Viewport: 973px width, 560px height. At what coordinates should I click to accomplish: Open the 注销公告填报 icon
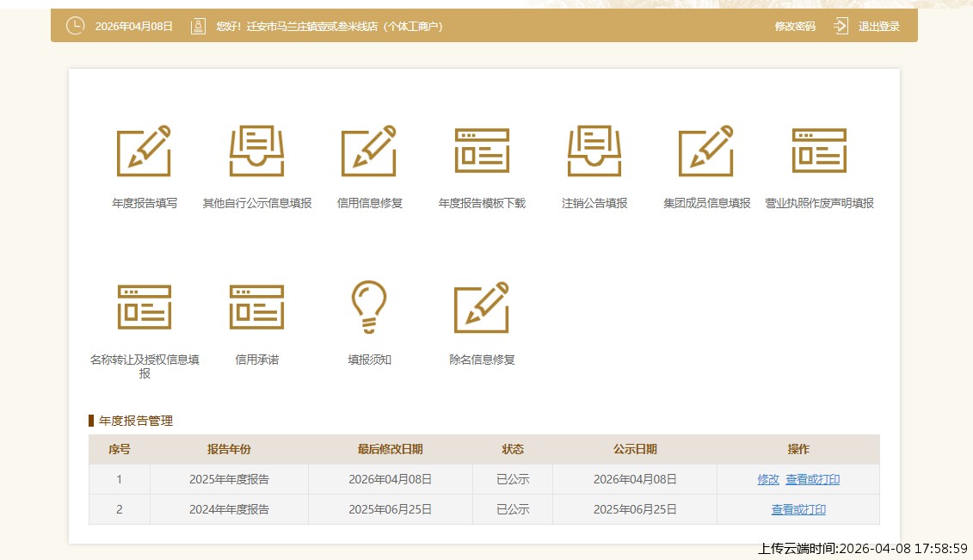click(594, 151)
